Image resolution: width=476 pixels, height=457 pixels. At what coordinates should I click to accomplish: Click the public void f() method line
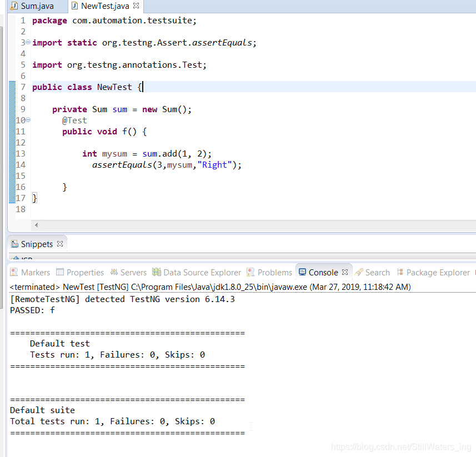(x=104, y=132)
